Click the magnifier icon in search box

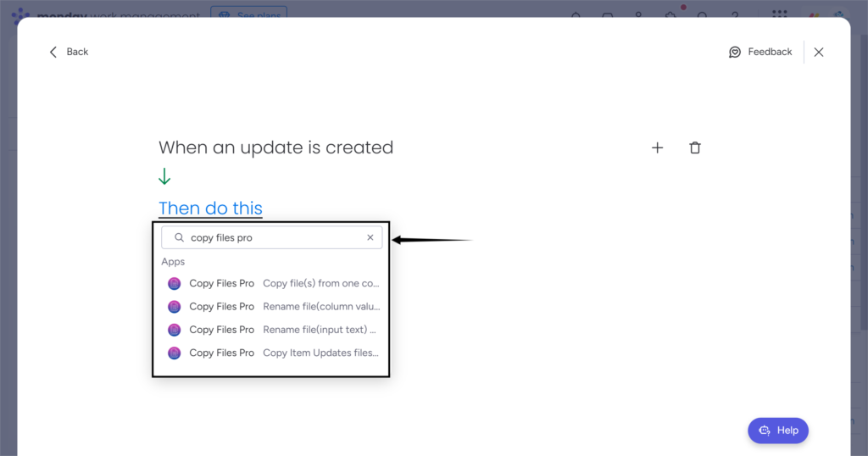click(179, 237)
